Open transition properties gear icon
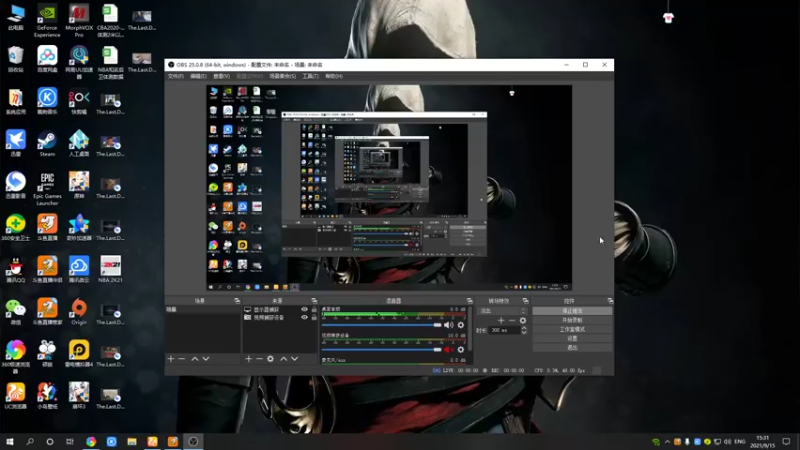The height and width of the screenshot is (450, 800). point(522,320)
